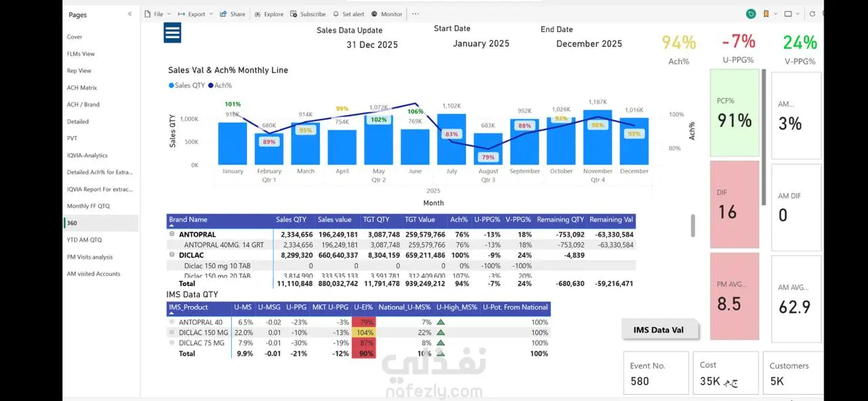Viewport: 868px width, 401px height.
Task: Sort by U-MS column header
Action: coord(243,308)
